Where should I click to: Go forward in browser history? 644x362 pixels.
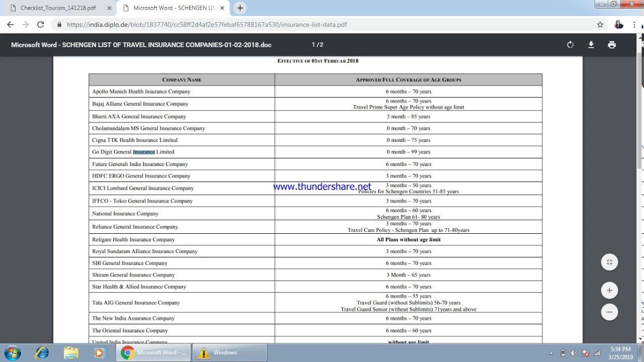(25, 24)
